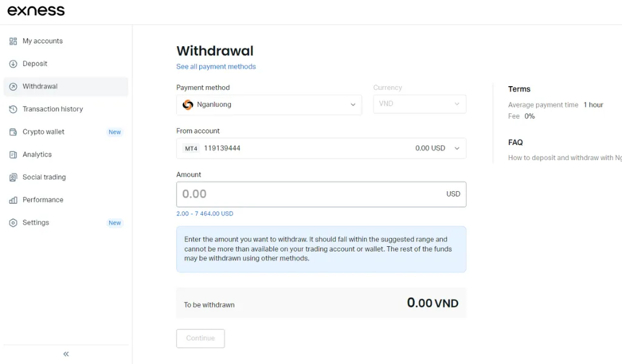622x364 pixels.
Task: Collapse the sidebar with double chevron
Action: 66,354
